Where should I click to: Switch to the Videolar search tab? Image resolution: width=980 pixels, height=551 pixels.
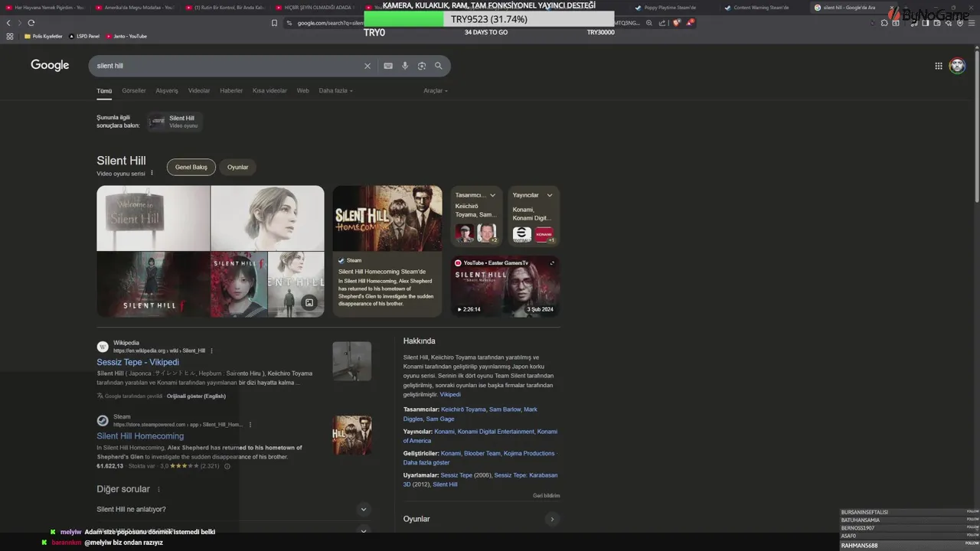point(199,90)
